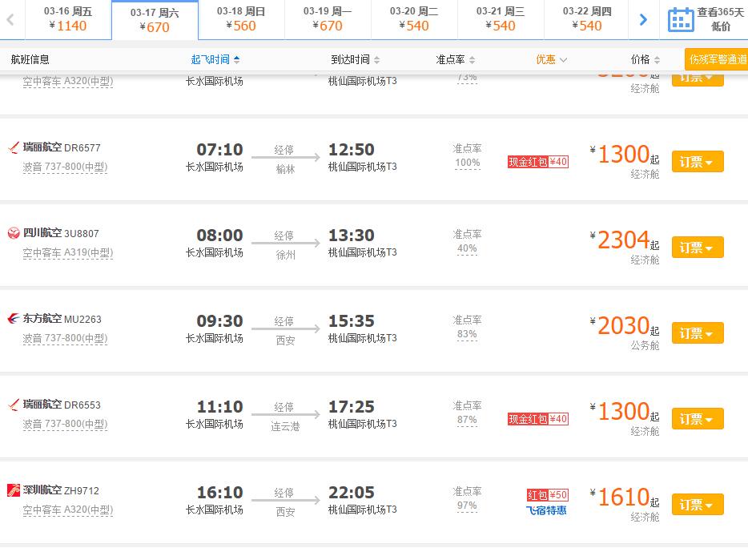Screen dimensions: 748x560
Task: Select the 03-17 Saturday ¥670 date tab
Action: 155,20
